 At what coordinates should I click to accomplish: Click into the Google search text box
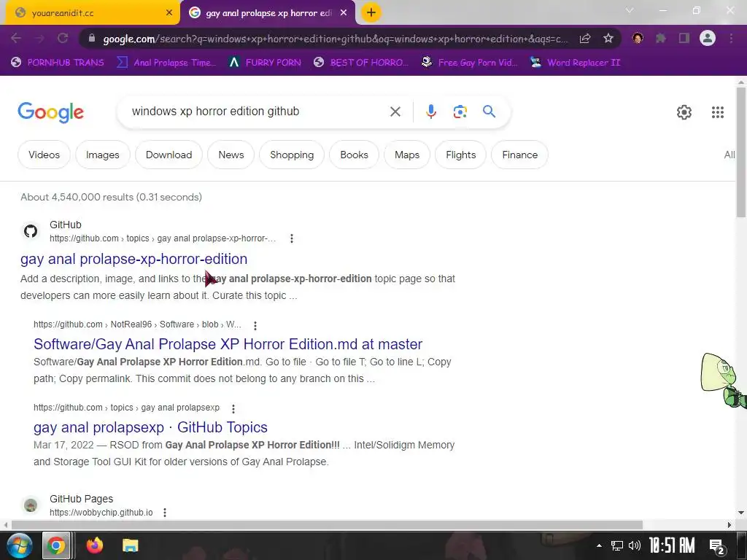coord(258,112)
